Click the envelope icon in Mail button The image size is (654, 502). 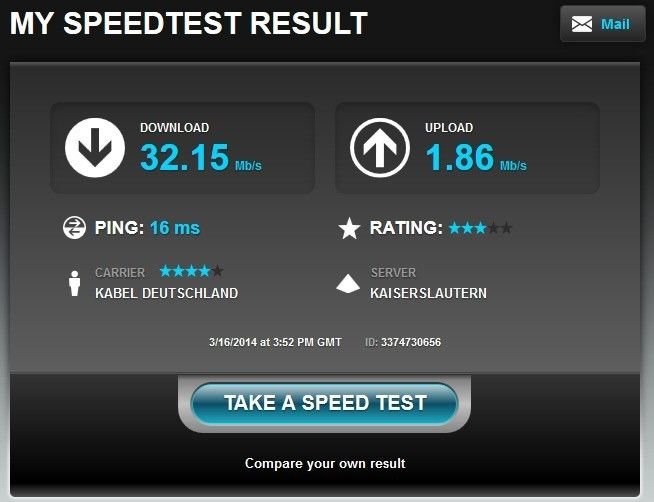click(582, 24)
